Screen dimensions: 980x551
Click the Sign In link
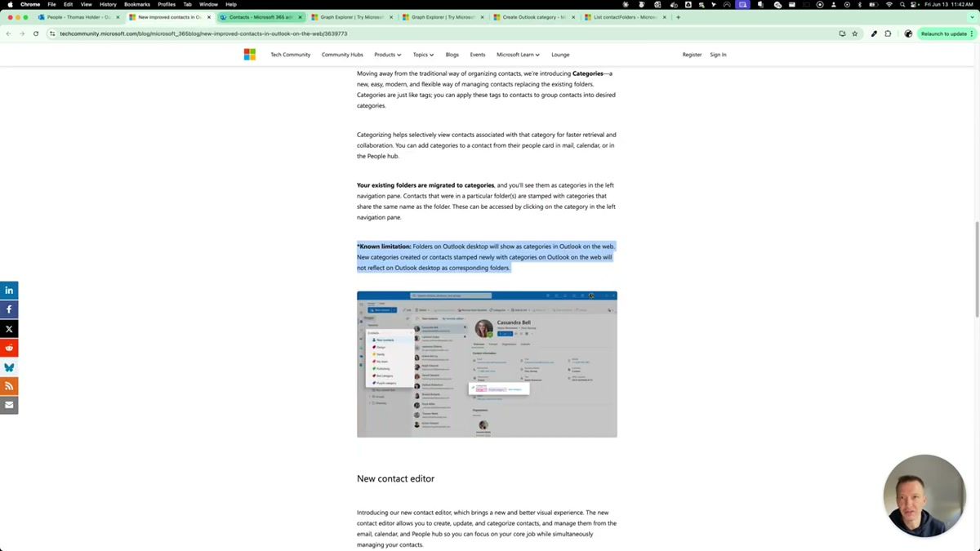(717, 55)
